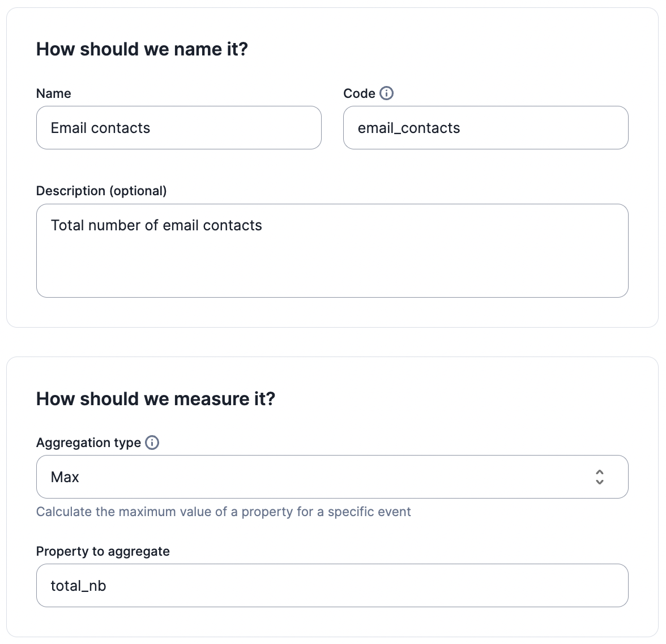Click the up-down chevron in Aggregation dropdown
The height and width of the screenshot is (644, 666).
click(599, 476)
